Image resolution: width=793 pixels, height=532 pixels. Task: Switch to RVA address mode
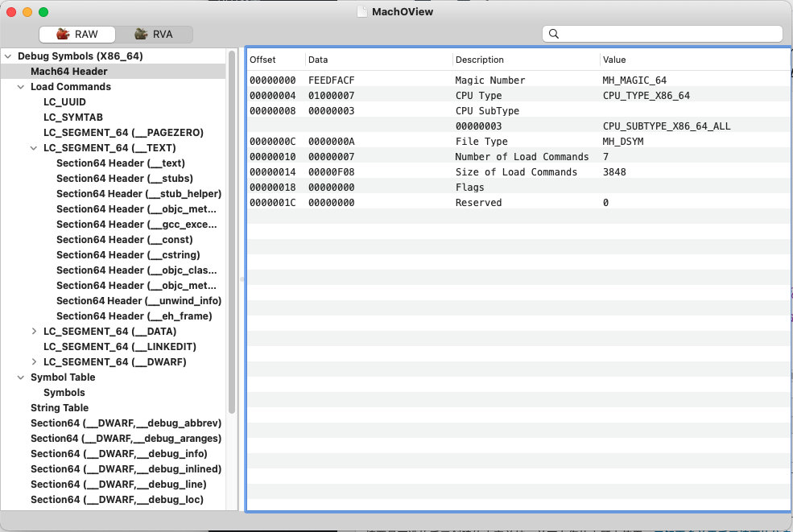point(154,35)
